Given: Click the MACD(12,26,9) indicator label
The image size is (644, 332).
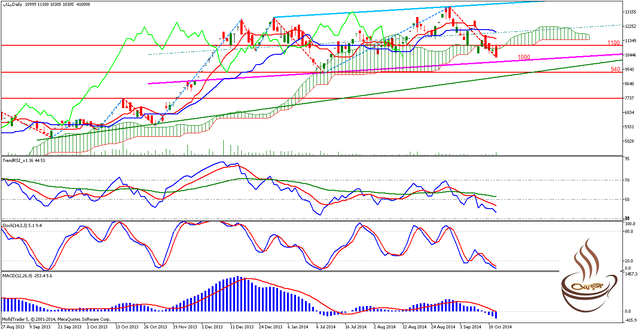Looking at the screenshot, I should click(16, 275).
